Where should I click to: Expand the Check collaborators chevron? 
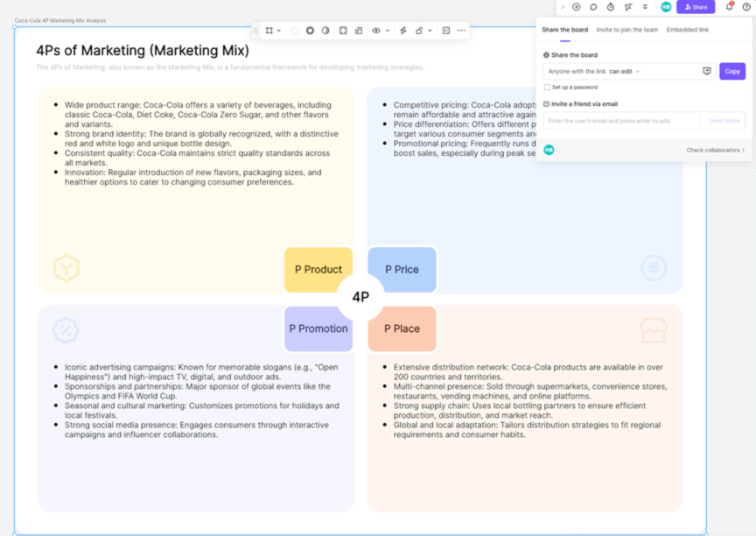click(x=743, y=150)
